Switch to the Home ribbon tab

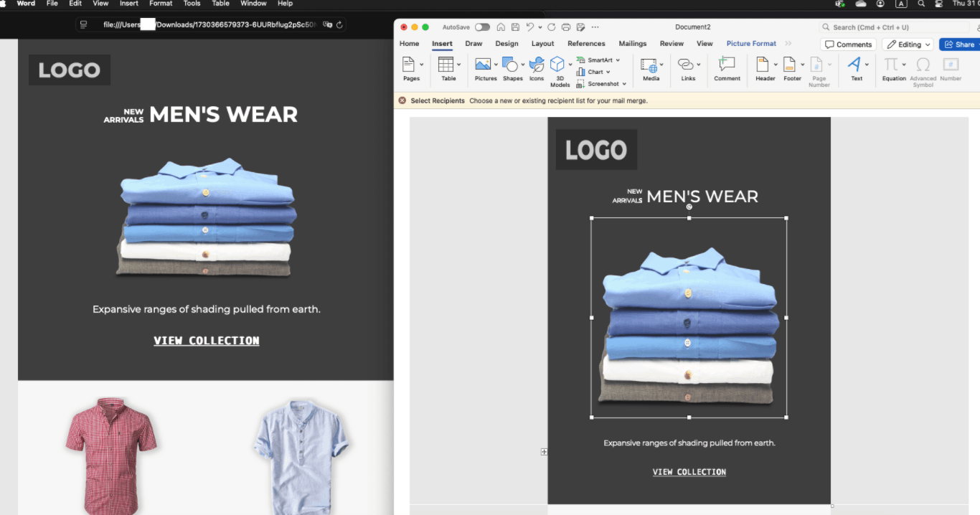(409, 44)
